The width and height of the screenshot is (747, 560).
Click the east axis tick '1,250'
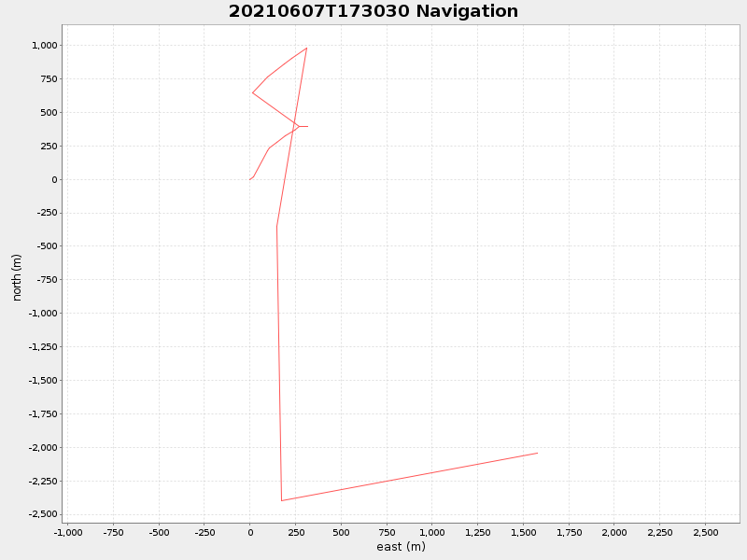[477, 533]
